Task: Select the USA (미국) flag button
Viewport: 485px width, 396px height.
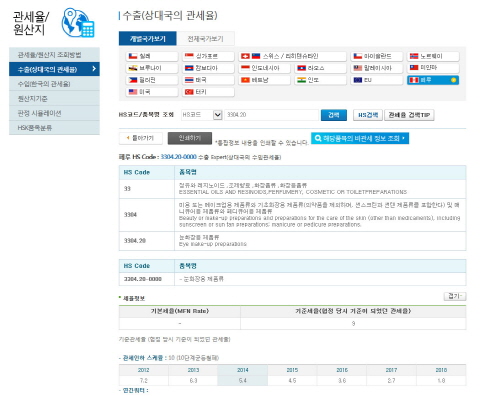Action: point(152,92)
